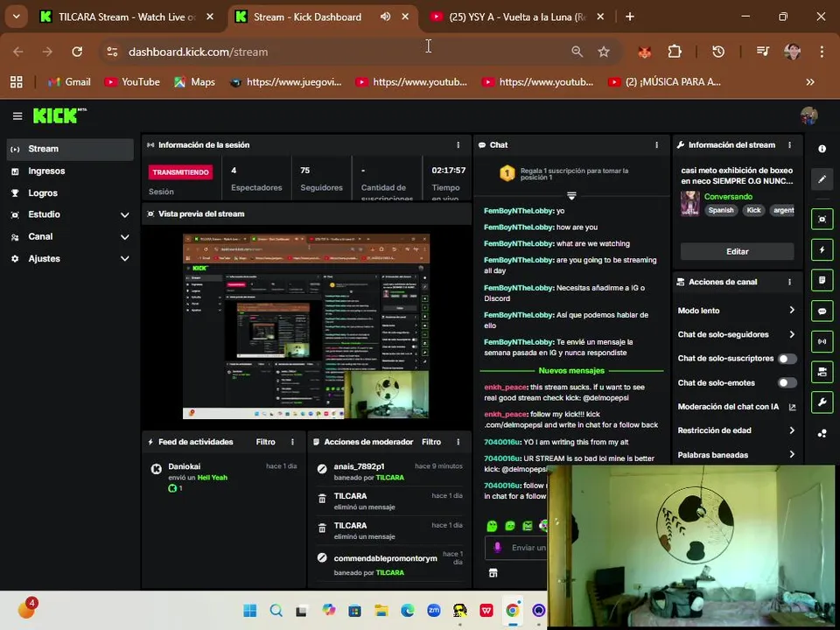The image size is (840, 630).
Task: Click the stream preview capture widget icon
Action: [822, 219]
